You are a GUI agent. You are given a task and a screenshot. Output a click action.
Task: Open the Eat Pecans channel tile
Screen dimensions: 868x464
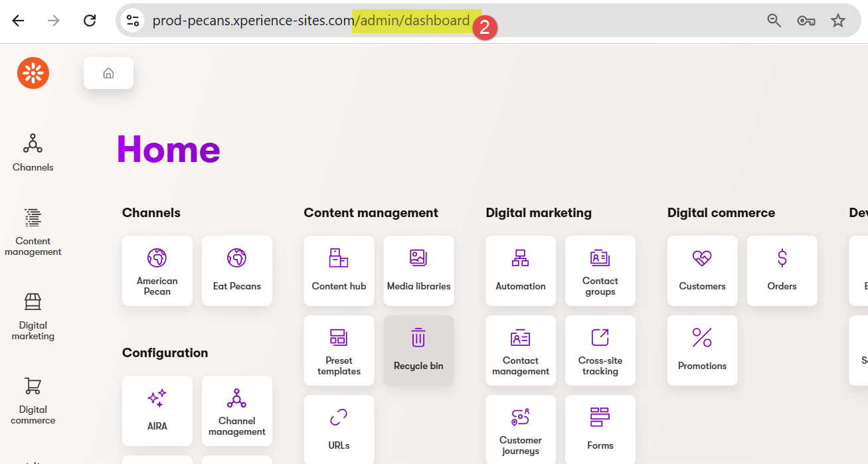tap(237, 271)
